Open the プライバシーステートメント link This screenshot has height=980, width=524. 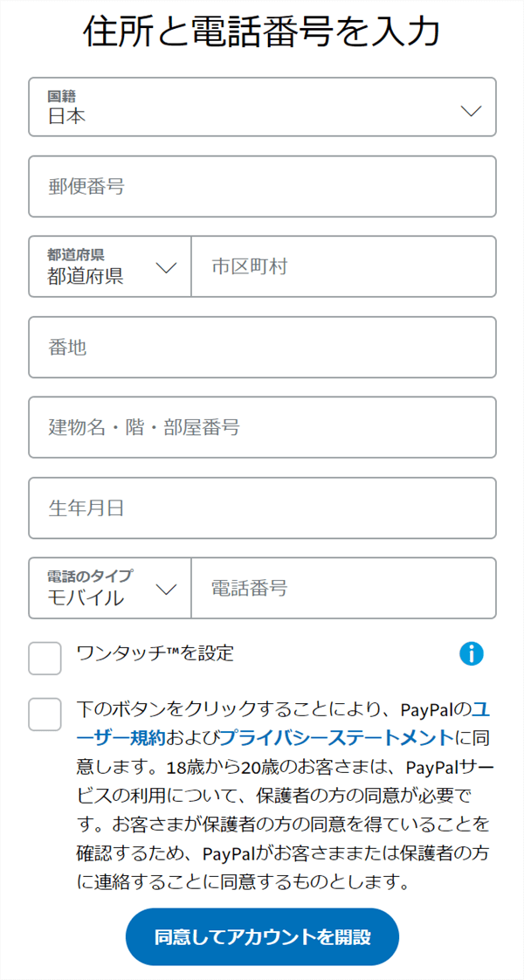pyautogui.click(x=335, y=736)
